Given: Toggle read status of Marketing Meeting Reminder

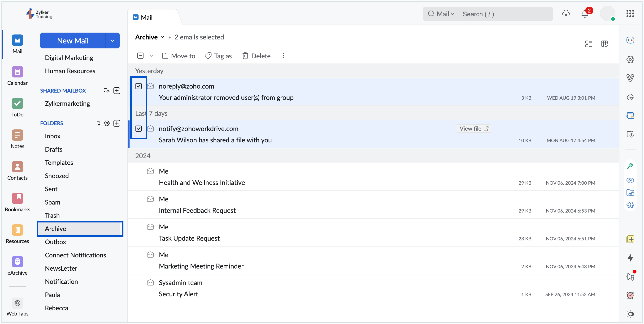Looking at the screenshot, I should pos(150,255).
